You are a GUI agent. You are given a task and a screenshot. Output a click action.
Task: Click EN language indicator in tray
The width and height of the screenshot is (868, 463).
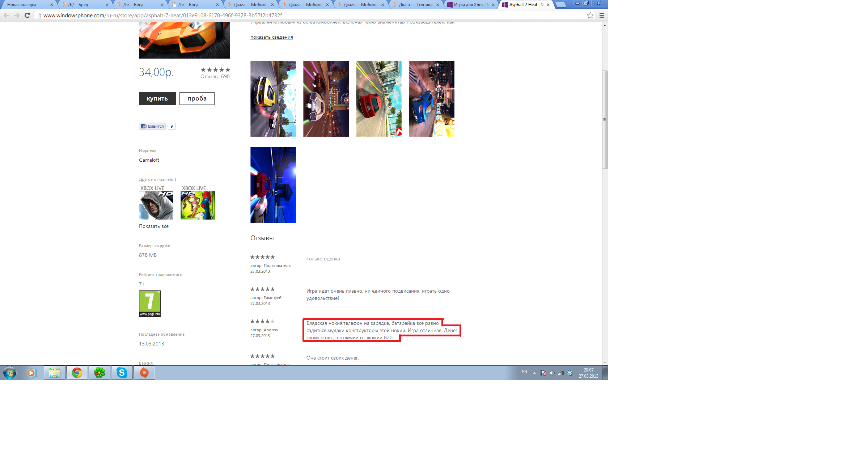click(x=524, y=372)
